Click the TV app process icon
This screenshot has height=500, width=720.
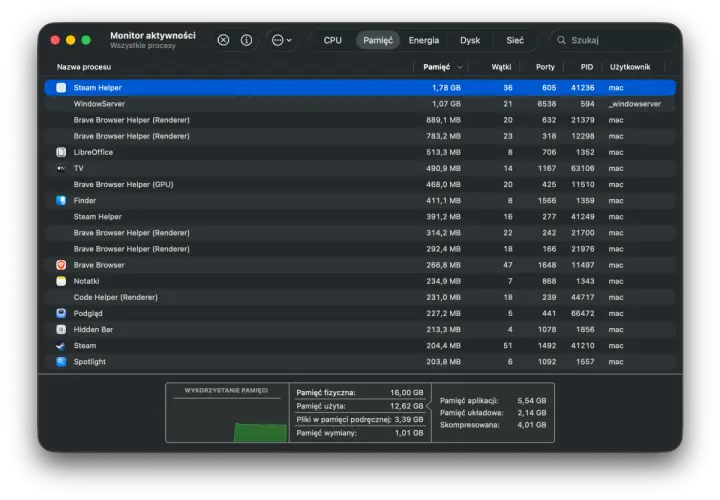pyautogui.click(x=61, y=168)
